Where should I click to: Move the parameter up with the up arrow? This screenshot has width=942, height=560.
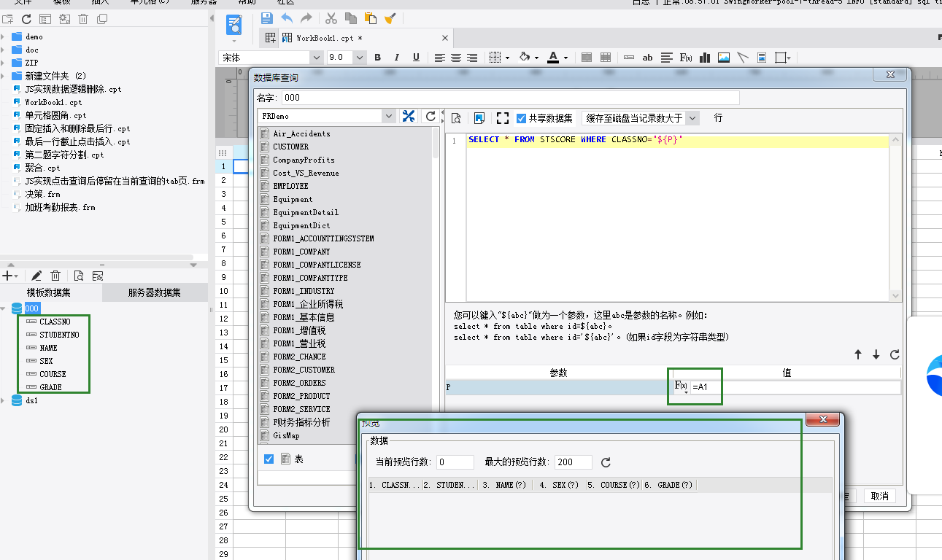coord(859,355)
